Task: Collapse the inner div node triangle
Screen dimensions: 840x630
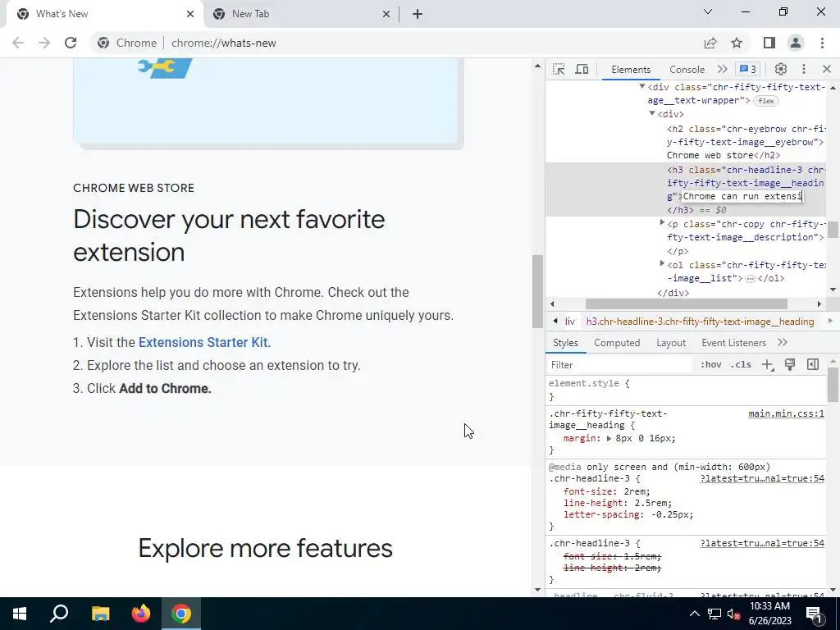Action: 652,113
